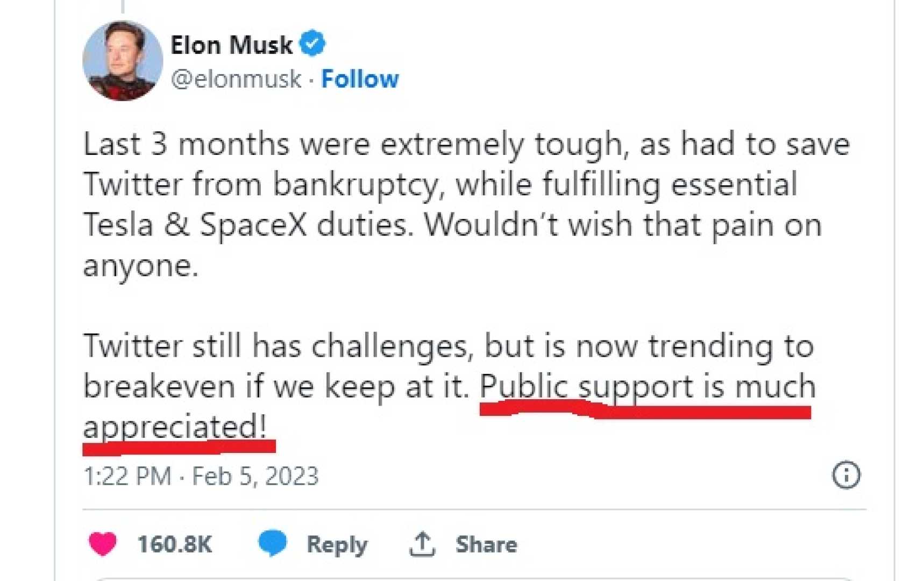
Task: Click the Share text label
Action: click(486, 544)
